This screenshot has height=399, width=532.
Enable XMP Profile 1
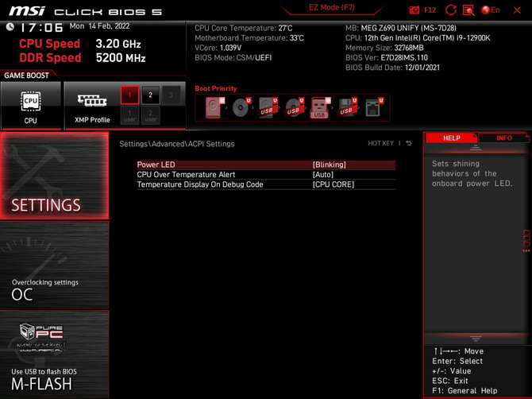point(129,95)
